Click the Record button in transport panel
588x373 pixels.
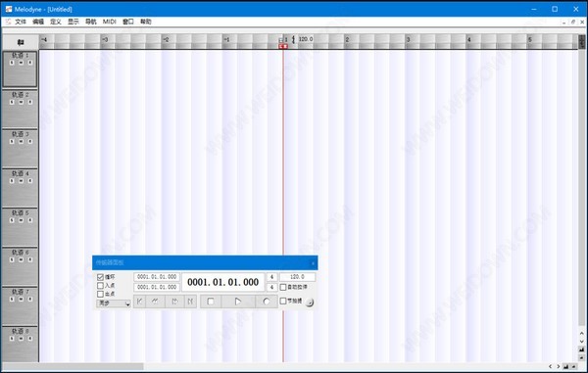(x=267, y=302)
